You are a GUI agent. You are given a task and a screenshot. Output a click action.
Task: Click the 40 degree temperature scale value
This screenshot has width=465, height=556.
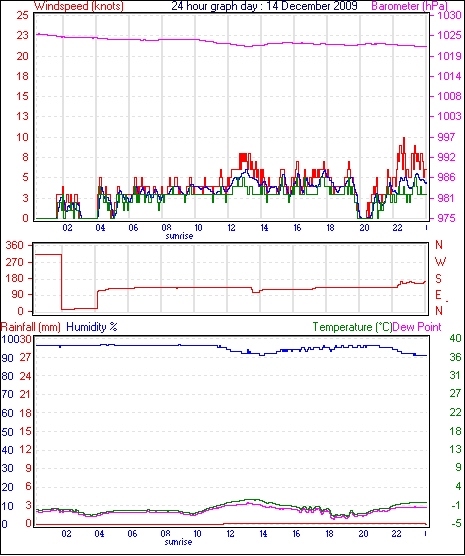tap(455, 339)
